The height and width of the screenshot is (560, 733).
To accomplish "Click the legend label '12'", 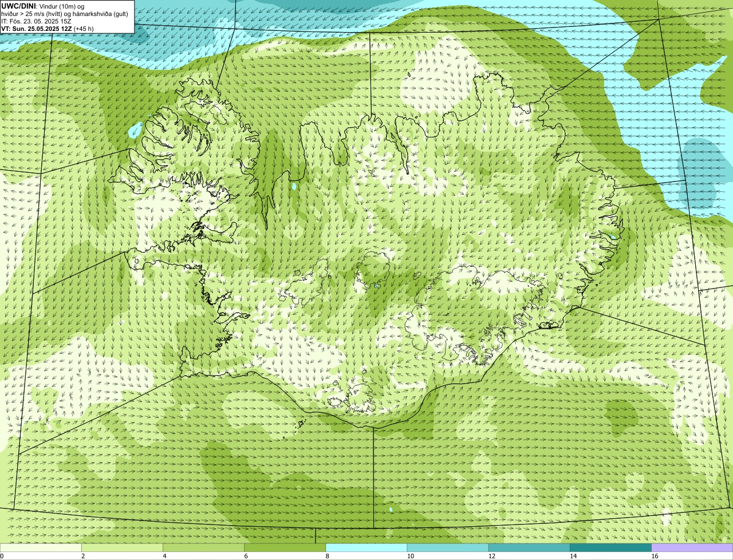I will 492,556.
